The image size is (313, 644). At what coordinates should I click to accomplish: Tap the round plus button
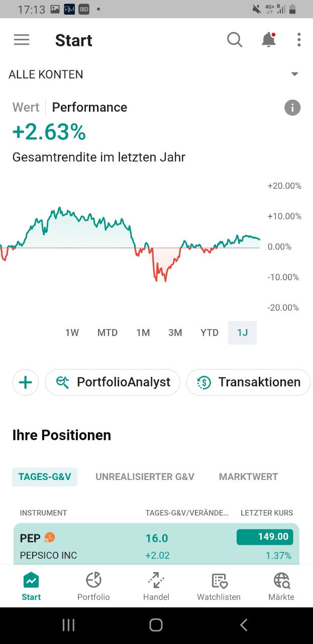point(26,382)
